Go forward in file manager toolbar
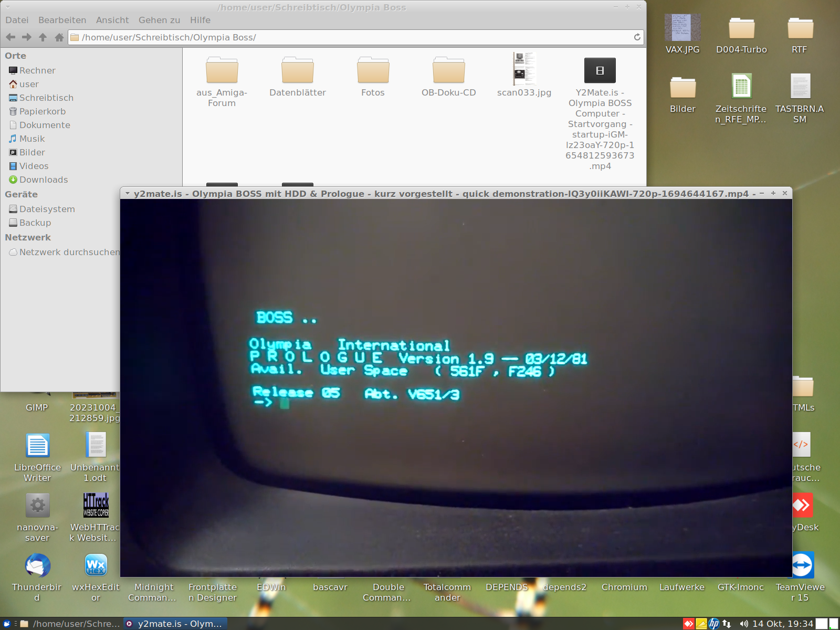 tap(27, 37)
